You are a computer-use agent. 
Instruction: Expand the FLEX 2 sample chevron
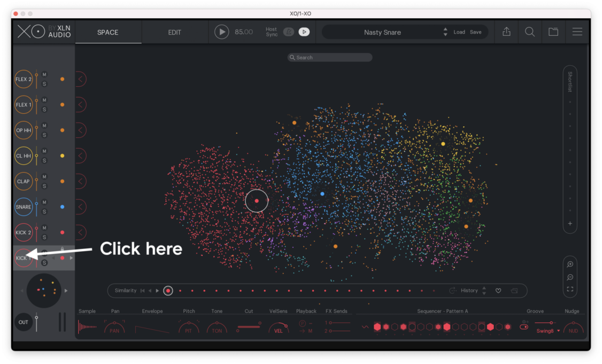click(x=81, y=79)
